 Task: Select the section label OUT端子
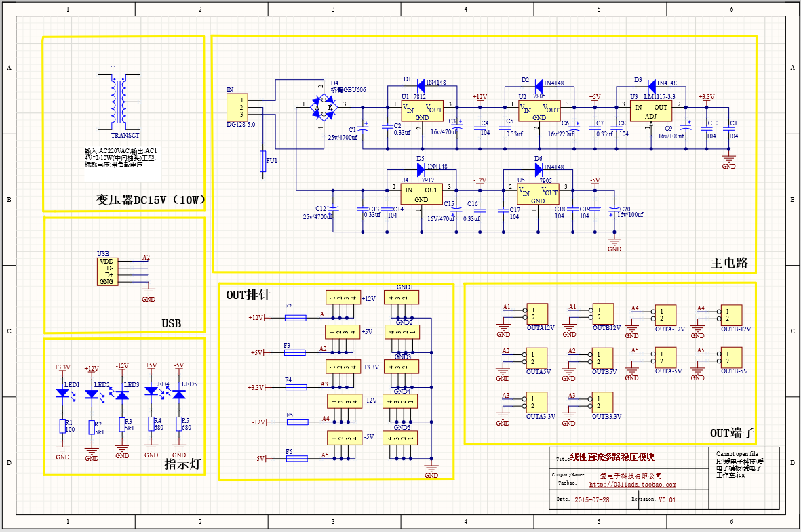point(732,433)
